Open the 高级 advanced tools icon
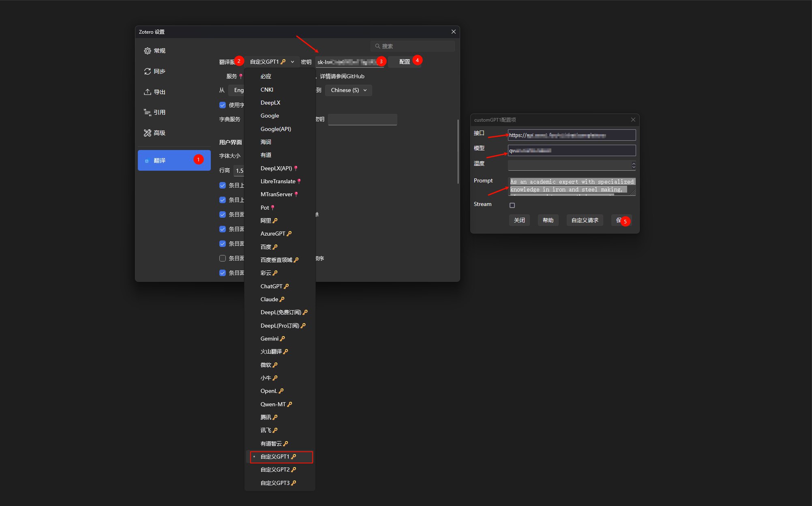The height and width of the screenshot is (506, 812). (x=147, y=133)
